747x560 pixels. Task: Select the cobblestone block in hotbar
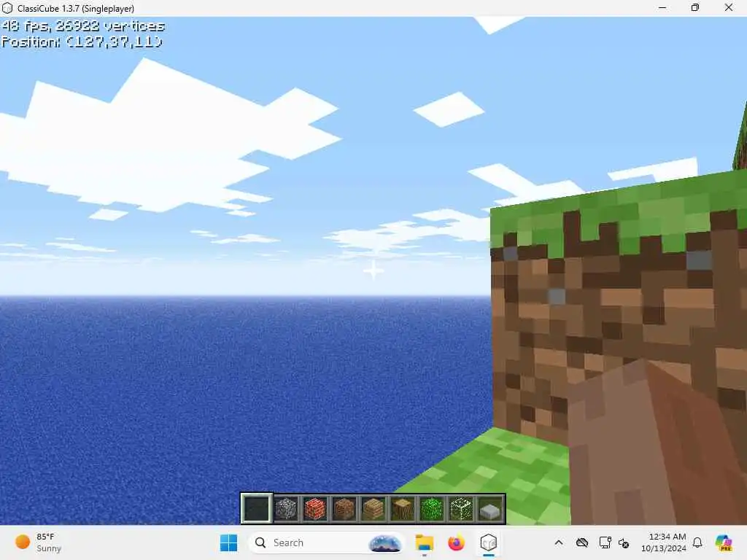coord(286,508)
